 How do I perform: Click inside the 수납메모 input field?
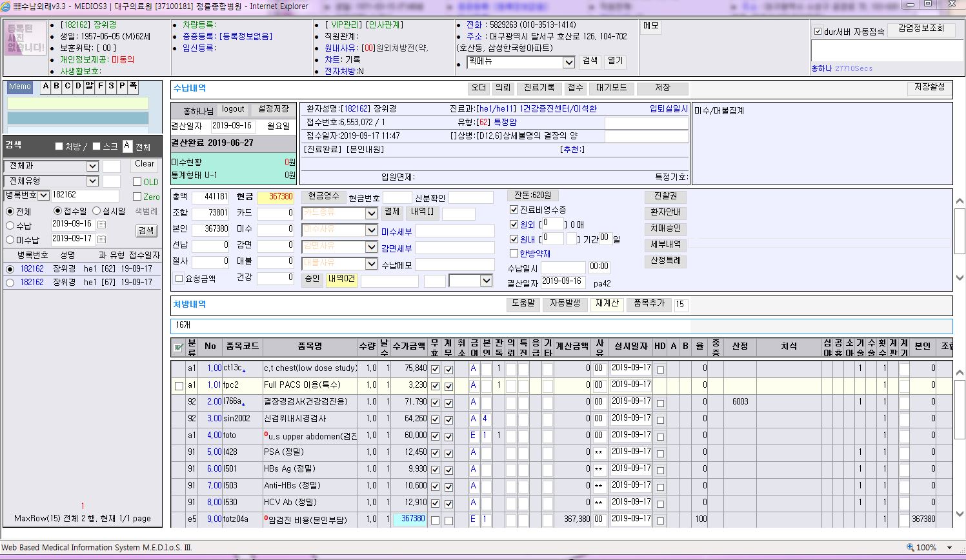455,265
